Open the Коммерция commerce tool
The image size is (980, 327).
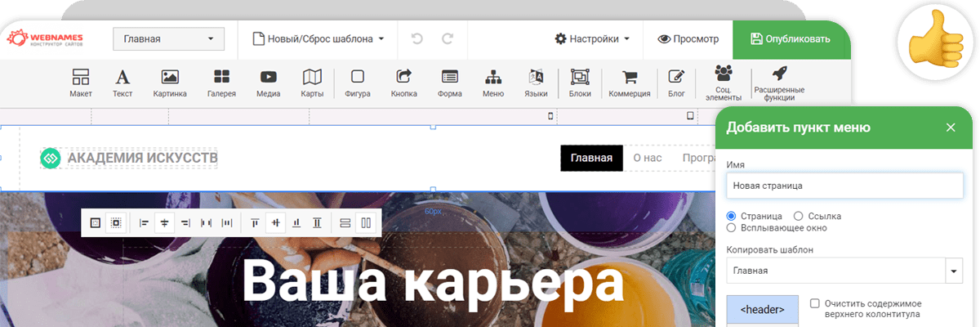(630, 83)
